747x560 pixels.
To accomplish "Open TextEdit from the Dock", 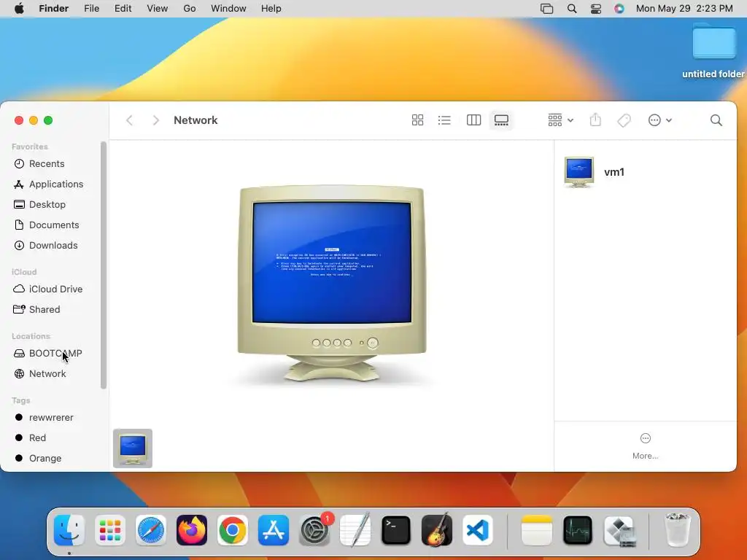I will pos(355,530).
